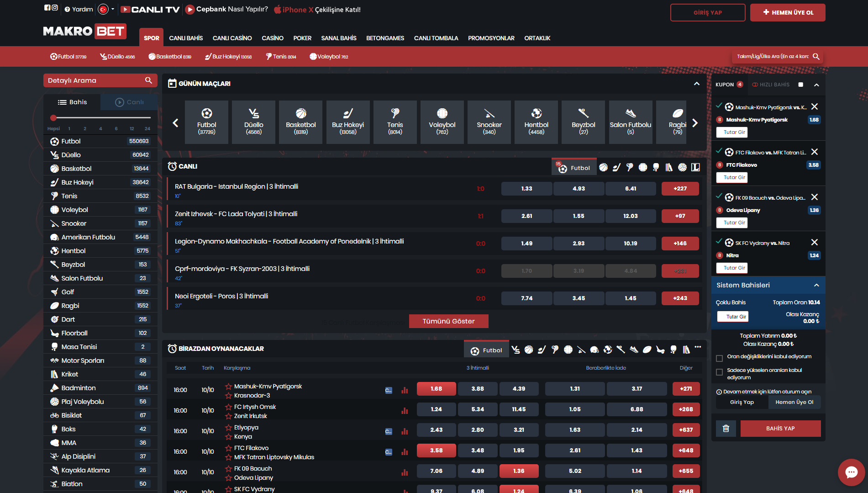Collapse the Sistem Bahisleri panel
Screen dimensions: 868x493
pos(816,285)
